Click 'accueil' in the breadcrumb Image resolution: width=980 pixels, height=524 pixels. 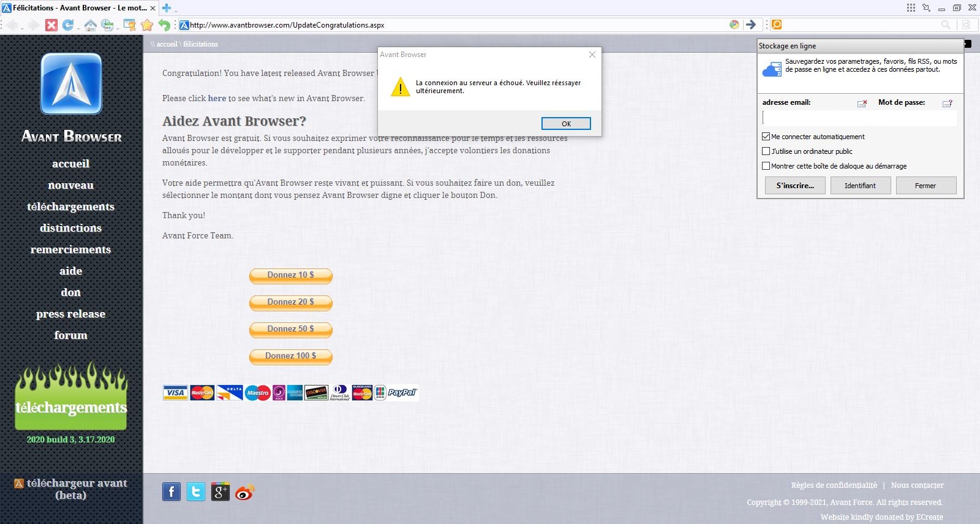pos(167,44)
